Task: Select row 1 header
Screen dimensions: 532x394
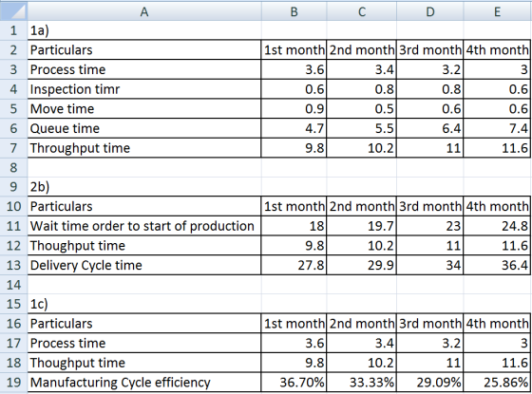Action: click(13, 30)
